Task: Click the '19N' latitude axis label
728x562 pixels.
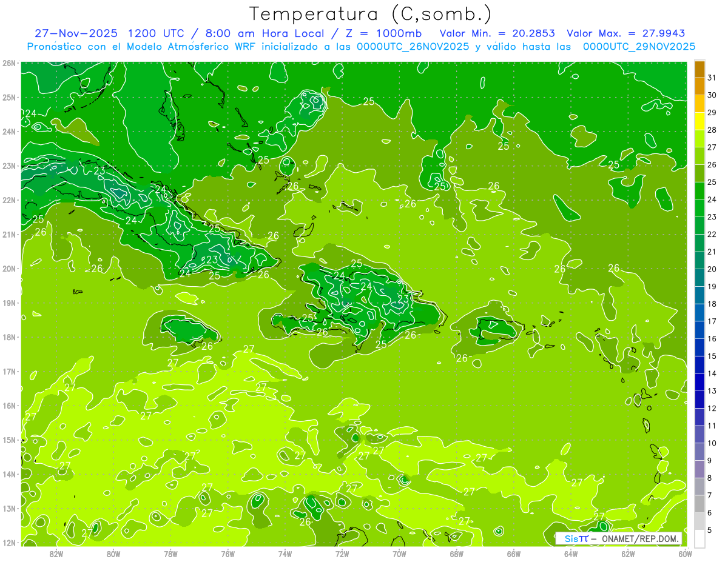Action: coord(9,303)
